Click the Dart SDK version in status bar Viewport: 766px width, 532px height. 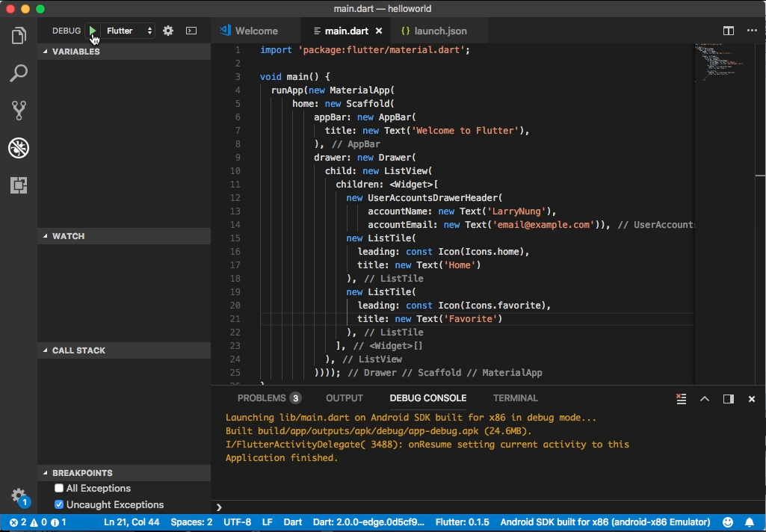click(368, 522)
